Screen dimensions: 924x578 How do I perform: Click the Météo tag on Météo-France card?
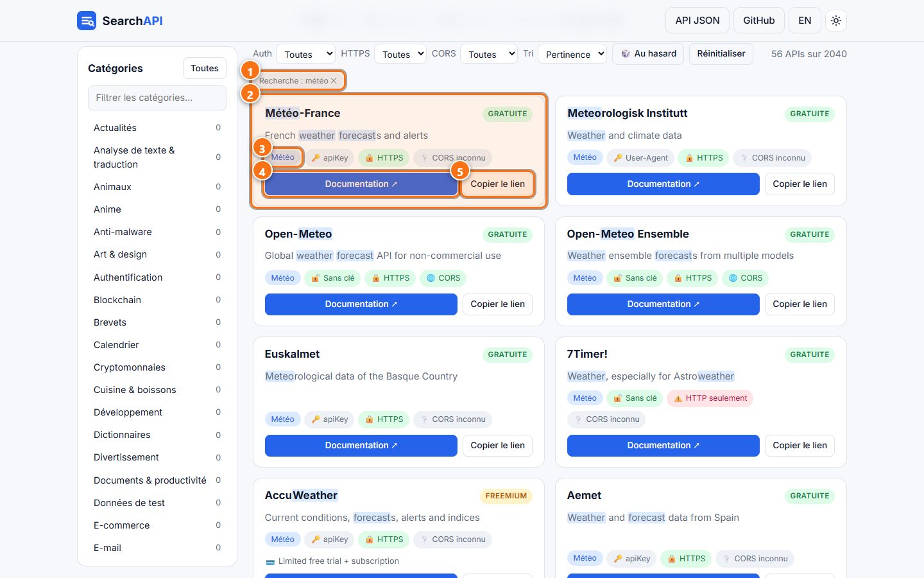(x=283, y=157)
